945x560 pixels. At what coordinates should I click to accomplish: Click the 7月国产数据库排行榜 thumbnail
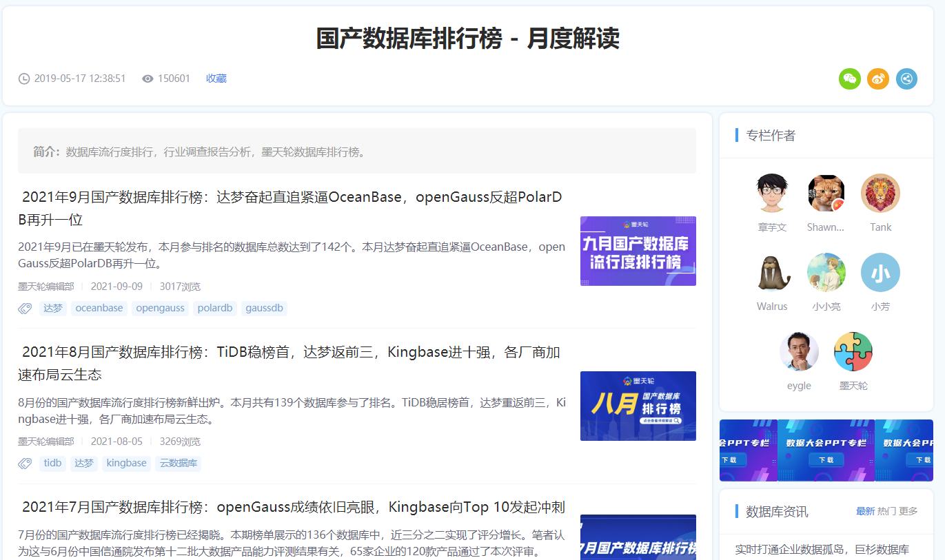coord(638,537)
